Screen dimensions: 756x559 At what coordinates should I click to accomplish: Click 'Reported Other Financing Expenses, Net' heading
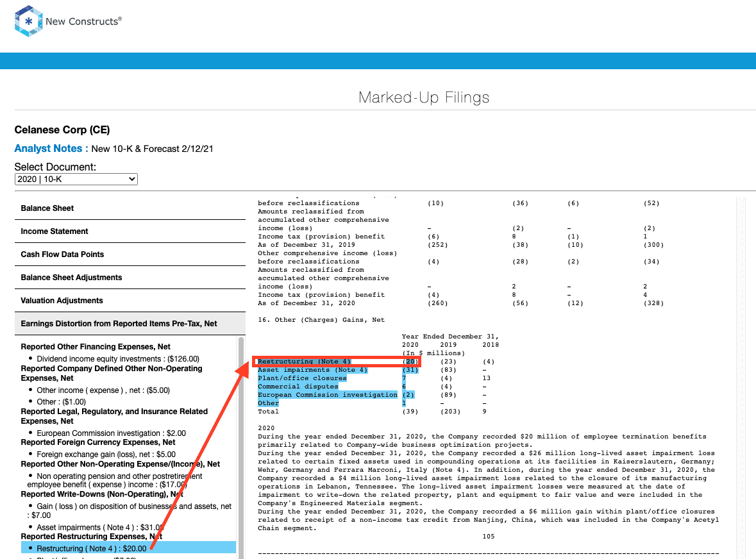pyautogui.click(x=96, y=347)
